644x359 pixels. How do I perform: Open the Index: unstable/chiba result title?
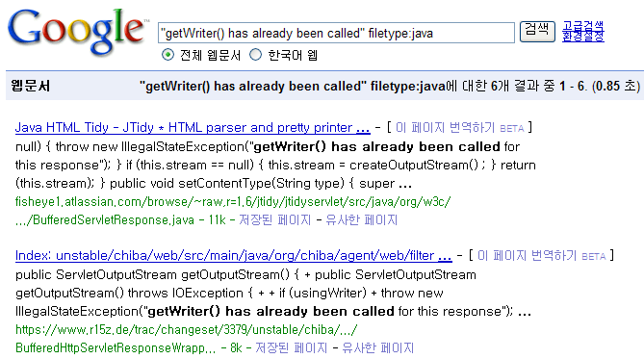[234, 255]
